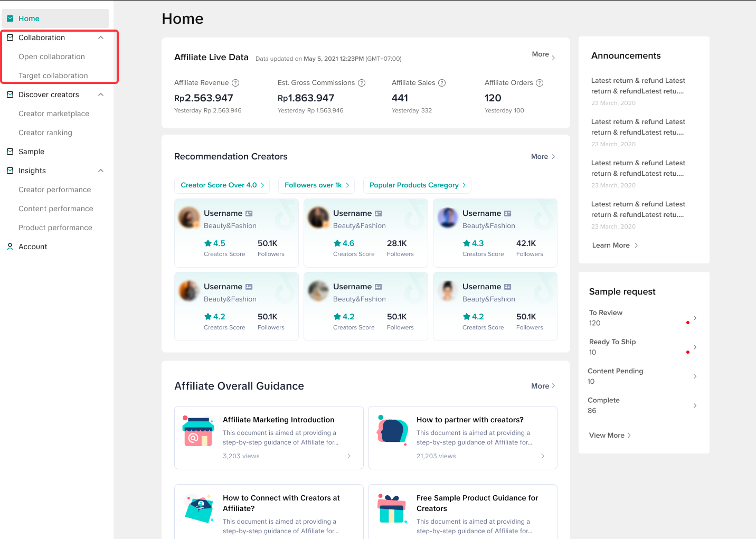Open the To Review sample requests
Screen dimensions: 756x539
tap(642, 318)
